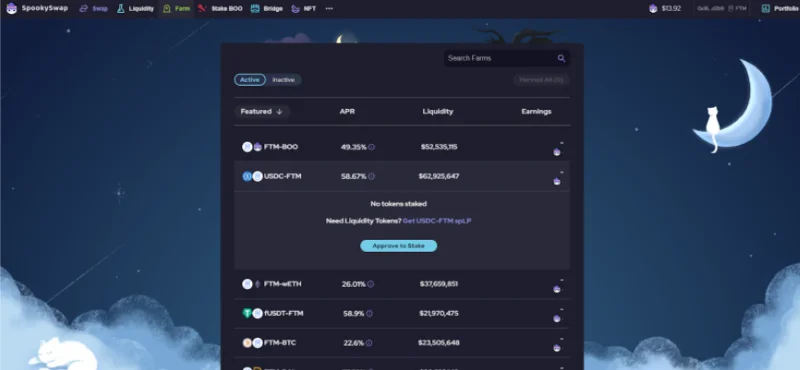Switch to Active farms
Image resolution: width=800 pixels, height=370 pixels.
(x=250, y=80)
